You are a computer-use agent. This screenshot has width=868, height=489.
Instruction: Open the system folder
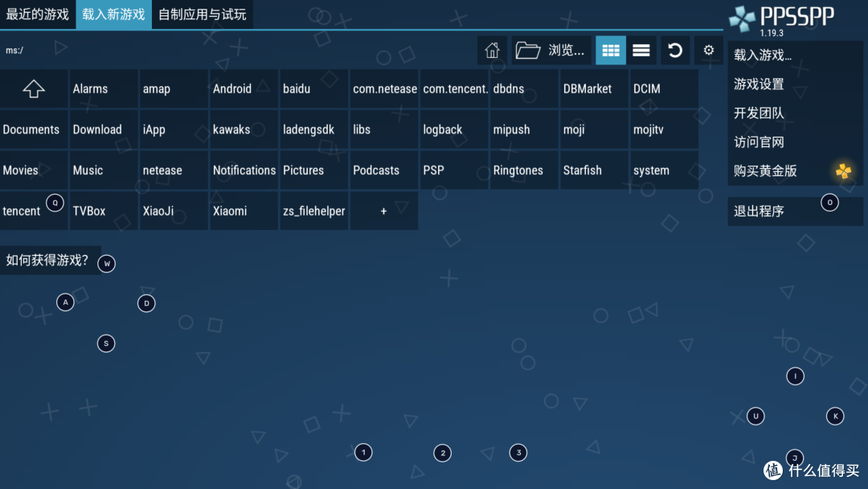665,170
